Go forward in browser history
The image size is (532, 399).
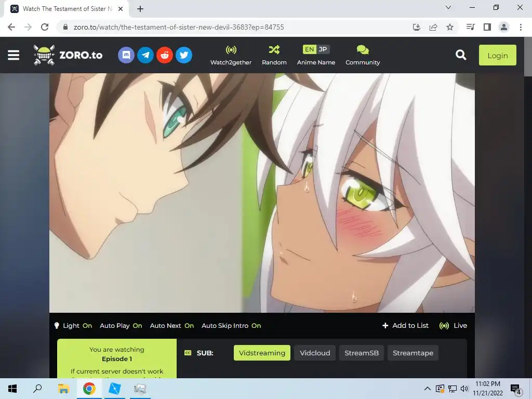[28, 27]
